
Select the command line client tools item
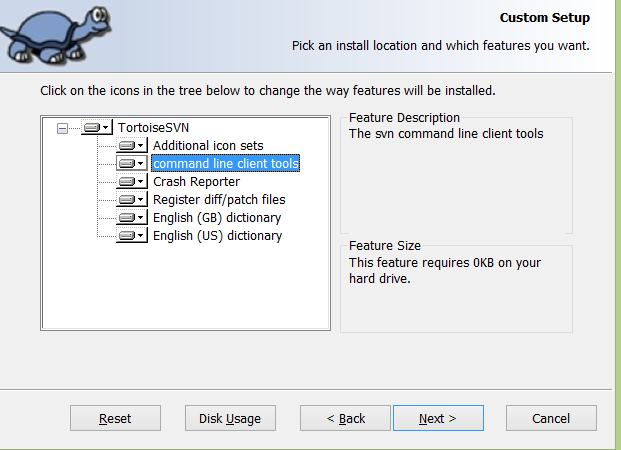(225, 164)
